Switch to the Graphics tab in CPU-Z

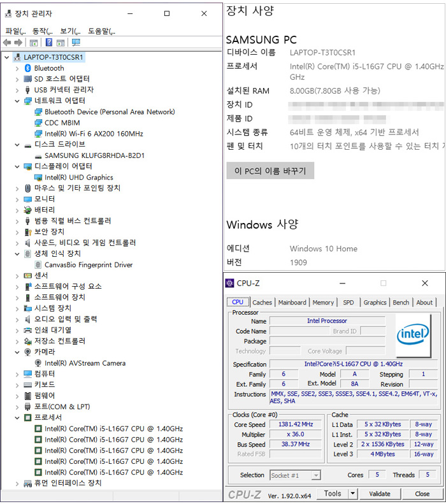tap(375, 303)
